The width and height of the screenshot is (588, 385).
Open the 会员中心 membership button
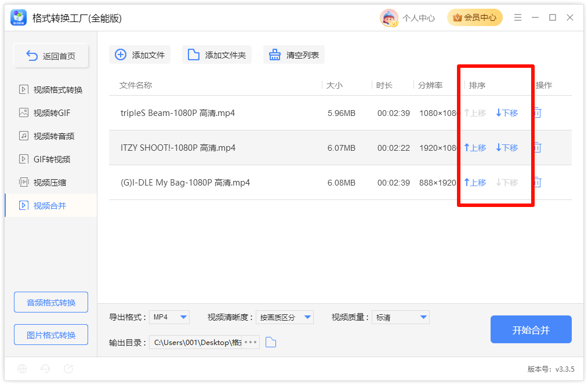click(475, 17)
